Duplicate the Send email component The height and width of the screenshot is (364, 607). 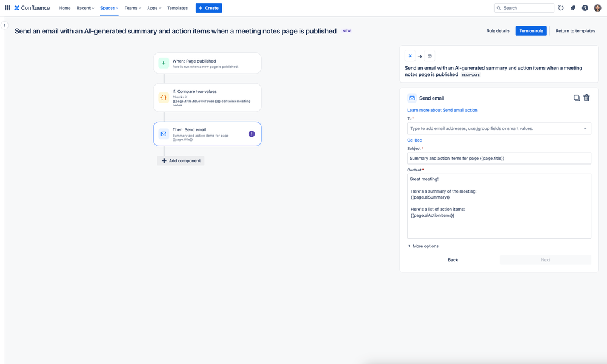pyautogui.click(x=577, y=98)
